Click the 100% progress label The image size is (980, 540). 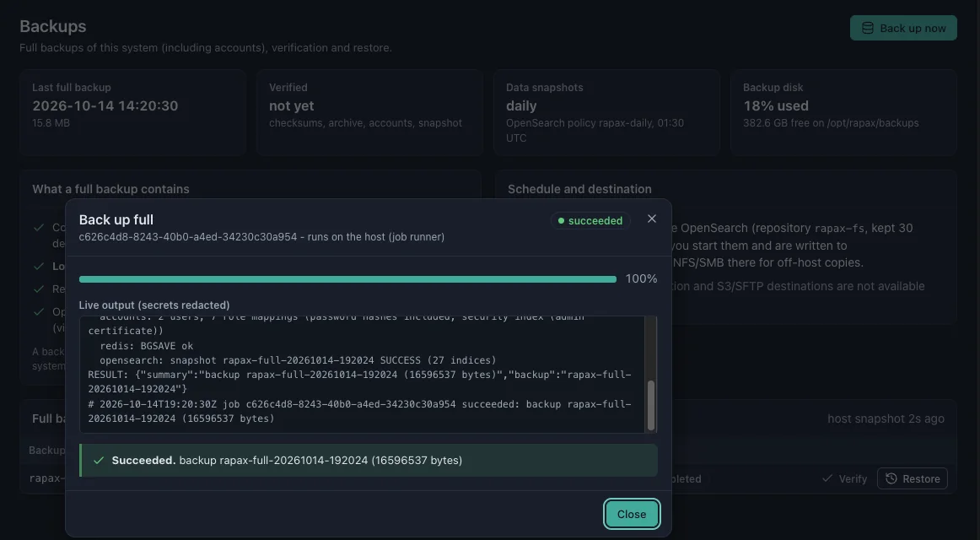641,278
